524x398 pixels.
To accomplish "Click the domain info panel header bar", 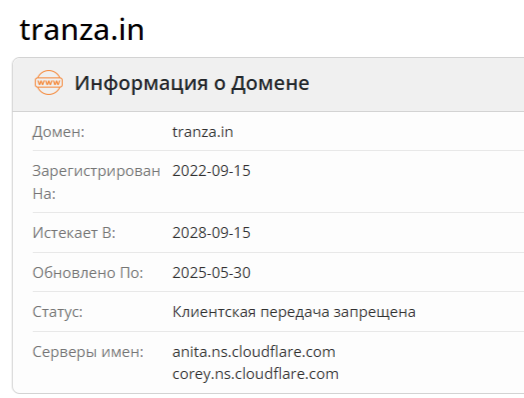I will (x=268, y=85).
